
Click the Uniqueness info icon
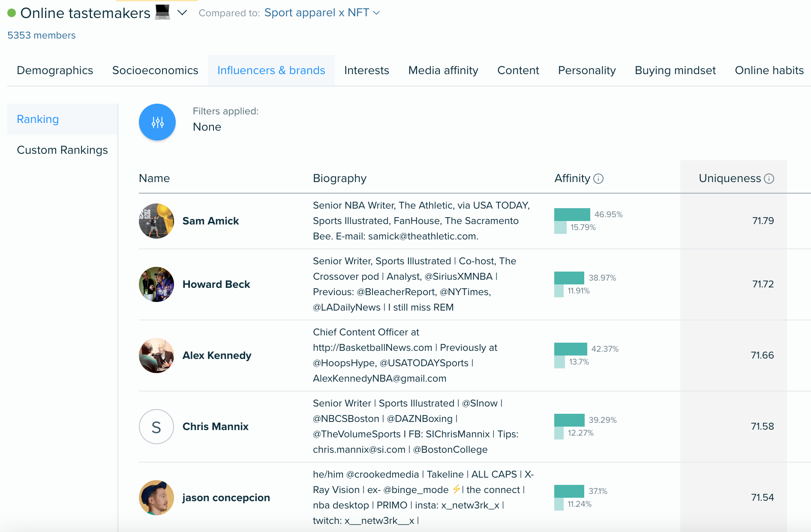[x=769, y=179]
